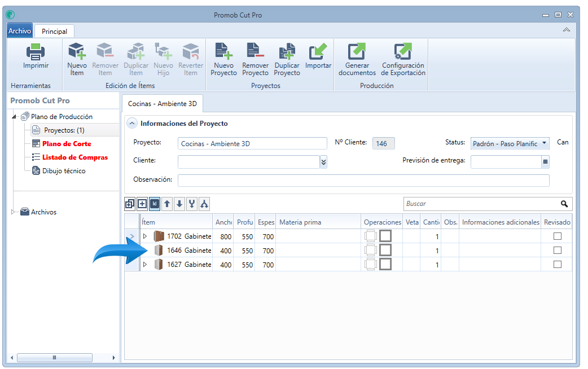Collapse Informaciones del Proyecto section
The image size is (588, 369).
click(132, 124)
